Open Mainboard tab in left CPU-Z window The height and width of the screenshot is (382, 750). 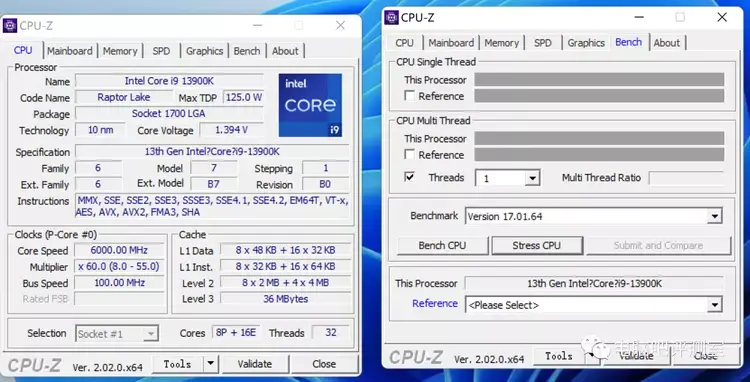coord(70,51)
